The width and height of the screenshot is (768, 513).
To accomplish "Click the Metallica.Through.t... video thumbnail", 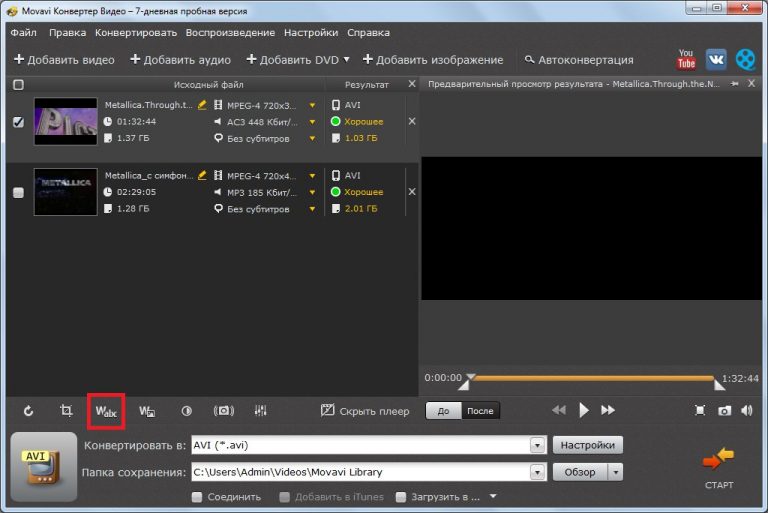I will point(66,121).
